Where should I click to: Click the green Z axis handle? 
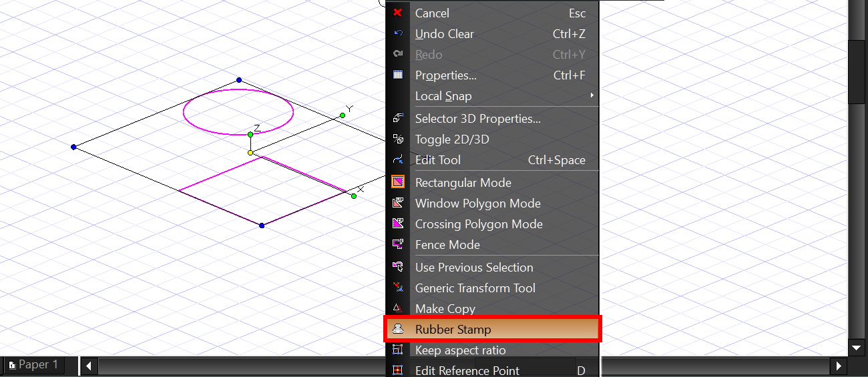250,134
